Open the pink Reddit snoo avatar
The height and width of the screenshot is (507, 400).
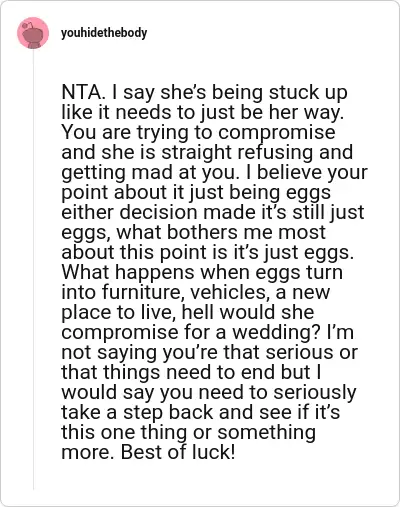click(x=33, y=33)
